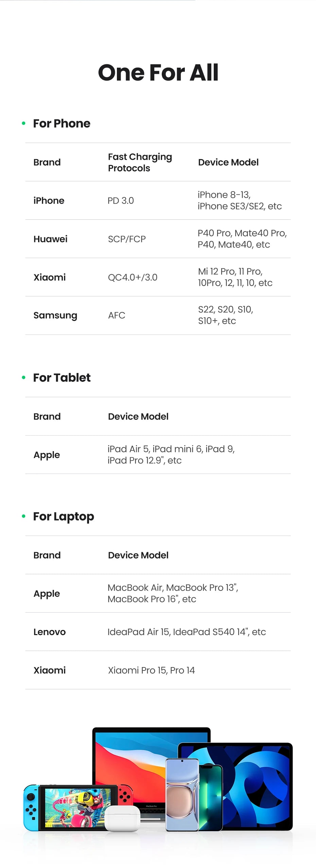Click the green iPhone image

pyautogui.click(x=210, y=796)
